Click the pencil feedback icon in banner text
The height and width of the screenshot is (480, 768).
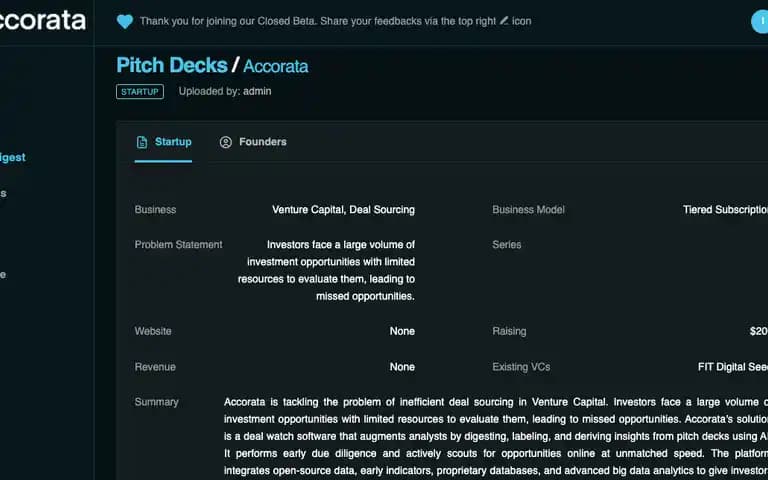(x=504, y=21)
